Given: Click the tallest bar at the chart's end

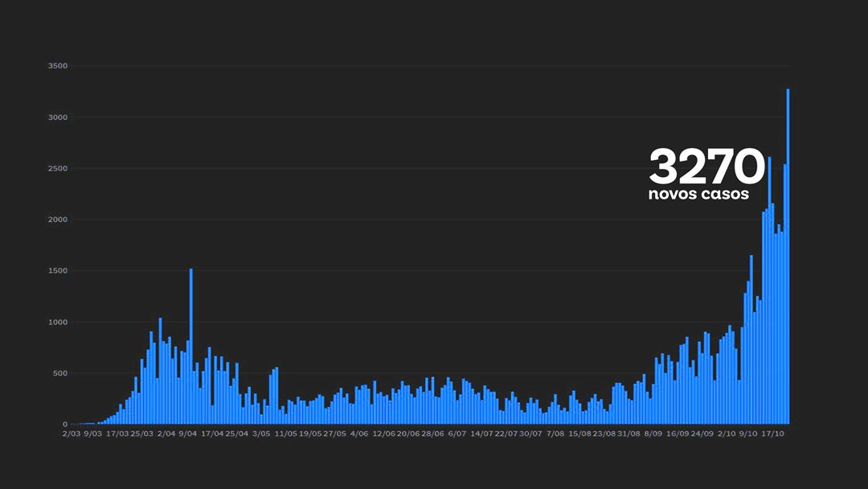Looking at the screenshot, I should (x=788, y=257).
